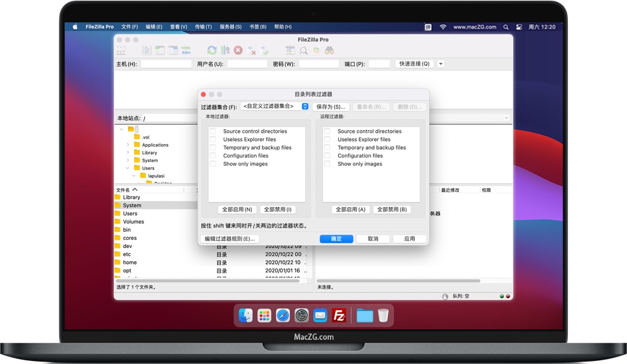Image resolution: width=627 pixels, height=364 pixels.
Task: Open the 服务器 (S) menu
Action: point(231,27)
